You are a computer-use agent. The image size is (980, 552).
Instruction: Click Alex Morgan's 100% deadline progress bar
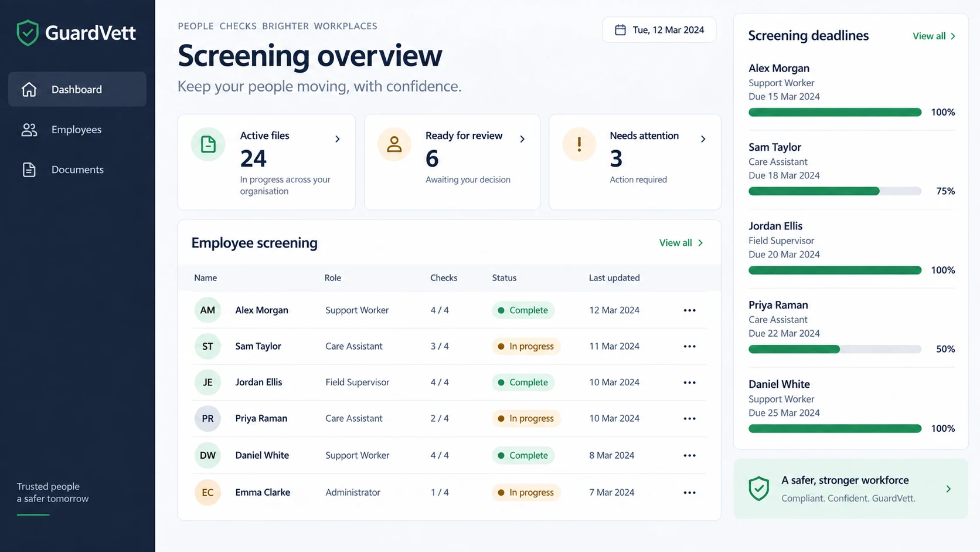click(x=835, y=112)
